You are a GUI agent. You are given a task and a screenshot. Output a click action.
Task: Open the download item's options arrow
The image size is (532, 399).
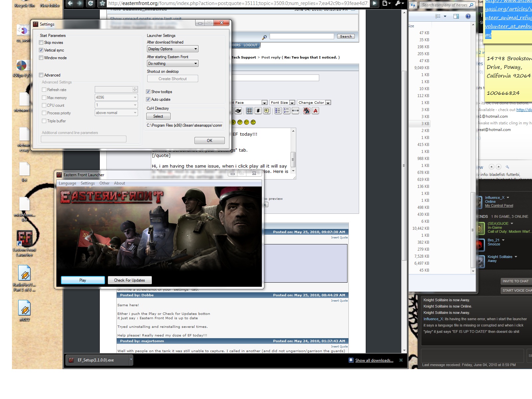(x=131, y=360)
